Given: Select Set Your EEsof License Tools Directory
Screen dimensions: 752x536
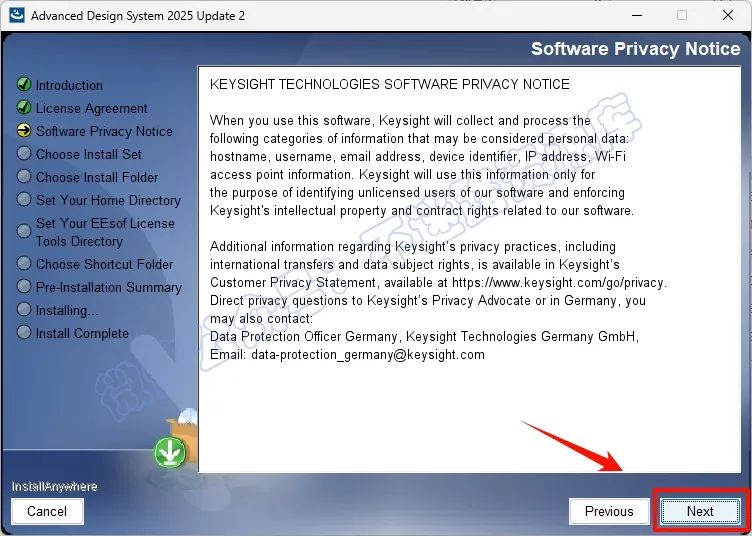Looking at the screenshot, I should [x=106, y=232].
